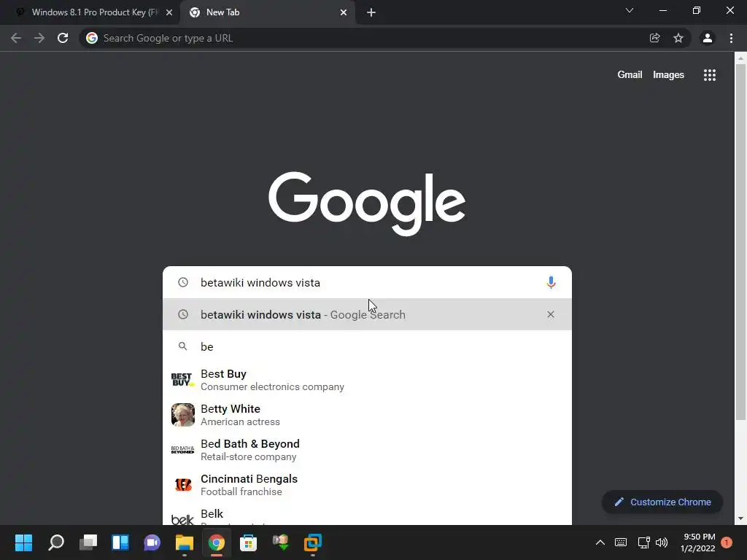This screenshot has width=747, height=560.
Task: Open Google Images link
Action: tap(668, 75)
